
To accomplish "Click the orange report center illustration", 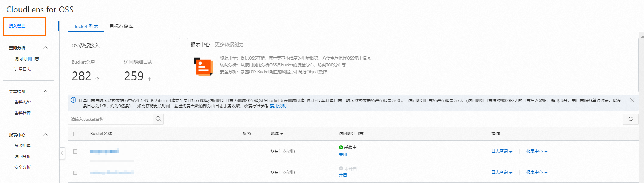I will click(x=203, y=67).
